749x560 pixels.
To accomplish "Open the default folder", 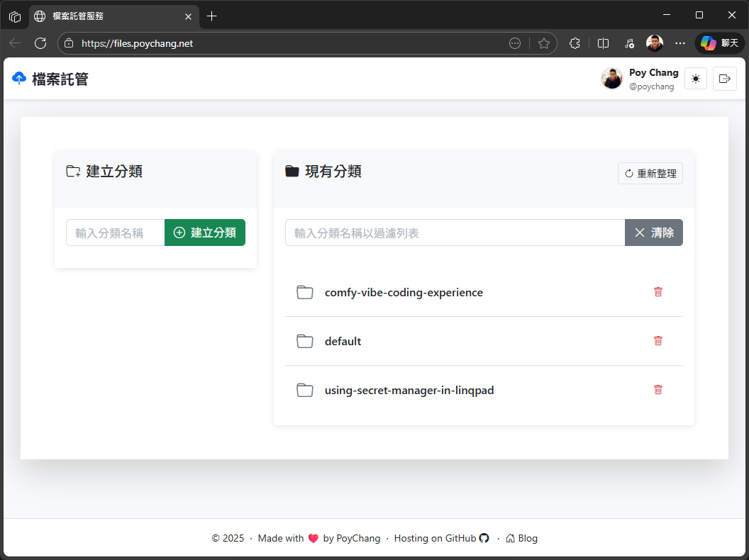I will click(x=343, y=342).
